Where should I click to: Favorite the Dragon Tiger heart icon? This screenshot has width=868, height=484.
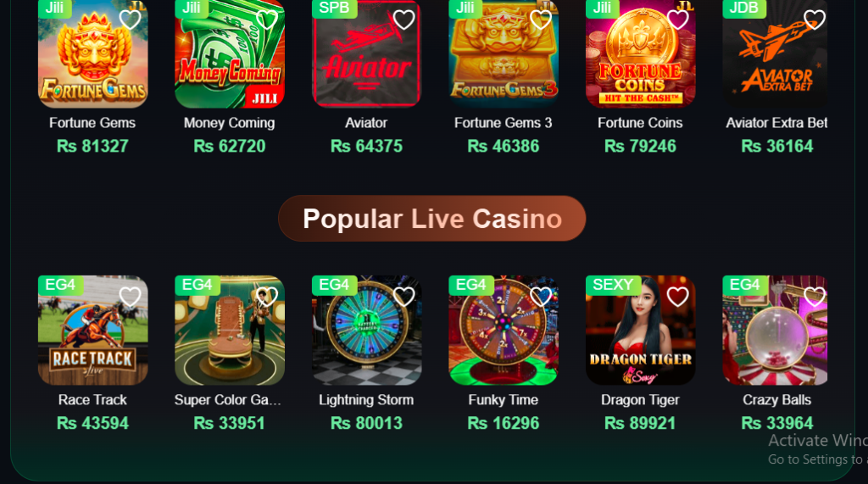pyautogui.click(x=677, y=297)
